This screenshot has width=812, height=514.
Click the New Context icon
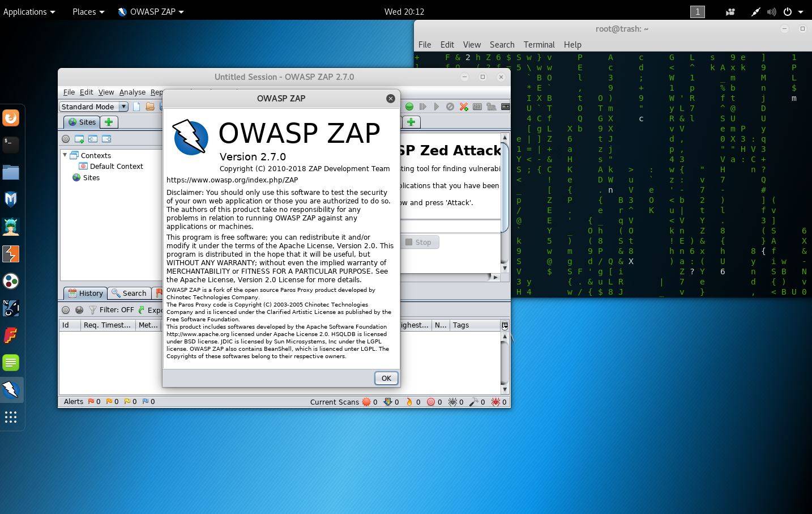(79, 139)
